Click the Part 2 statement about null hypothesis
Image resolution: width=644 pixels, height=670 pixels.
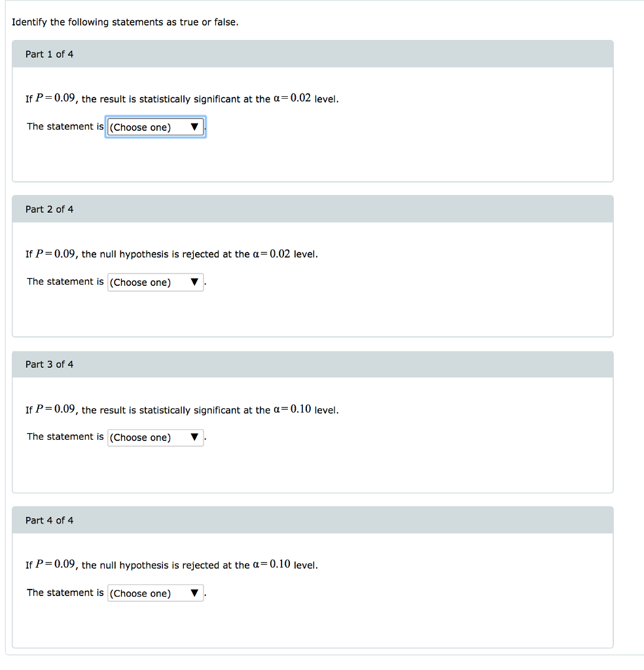pos(171,254)
